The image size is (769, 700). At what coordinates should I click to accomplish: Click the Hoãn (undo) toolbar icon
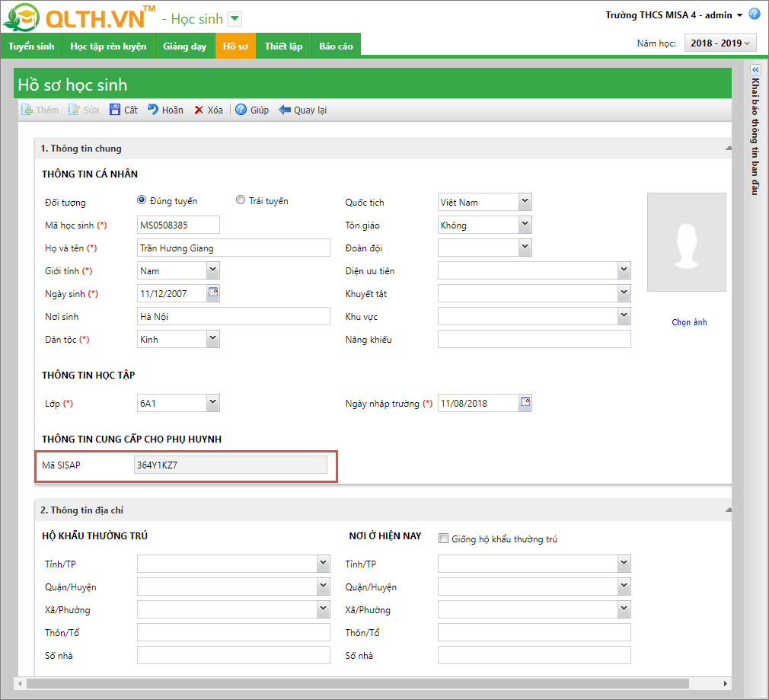click(153, 110)
